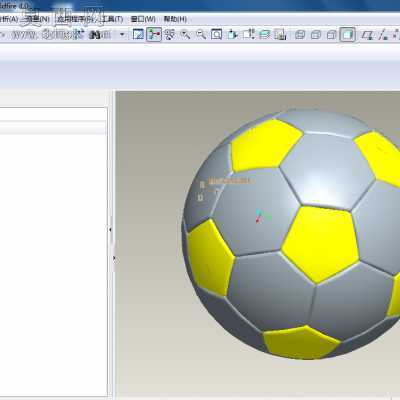Viewport: 400px width, 400px height.
Task: Switch to Wireframe display style
Action: click(x=300, y=35)
